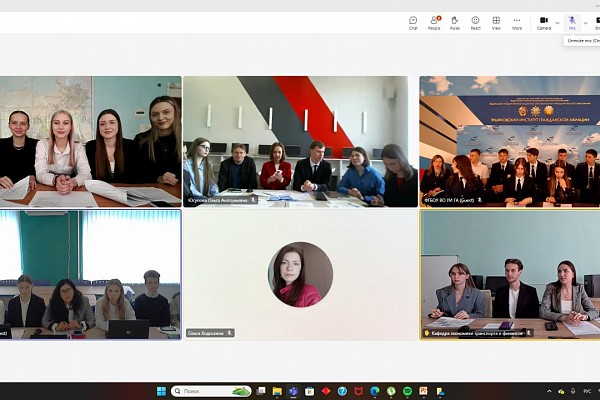Open the More actions menu

[x=517, y=23]
